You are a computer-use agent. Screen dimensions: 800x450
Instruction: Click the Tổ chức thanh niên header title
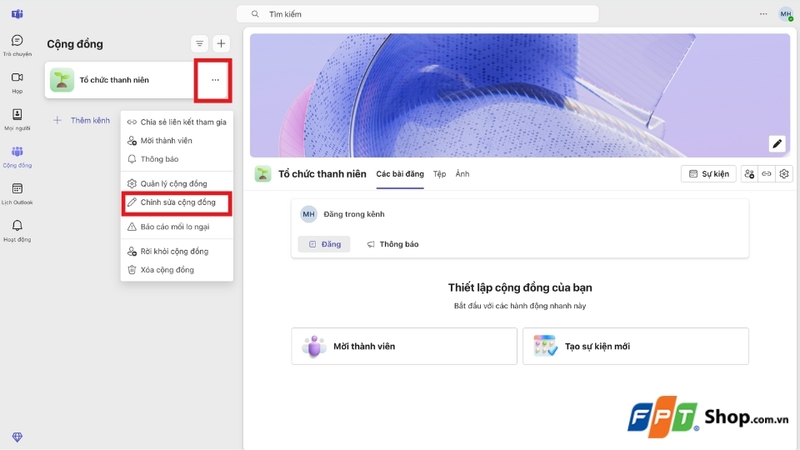(x=322, y=174)
